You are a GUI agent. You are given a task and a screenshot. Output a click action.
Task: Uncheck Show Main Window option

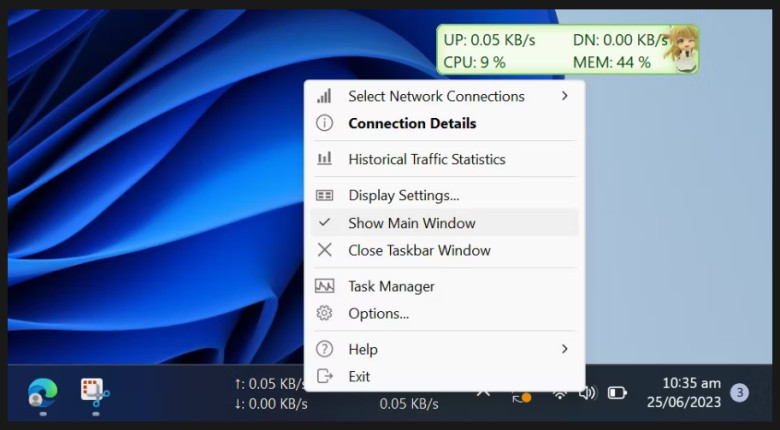pyautogui.click(x=411, y=223)
